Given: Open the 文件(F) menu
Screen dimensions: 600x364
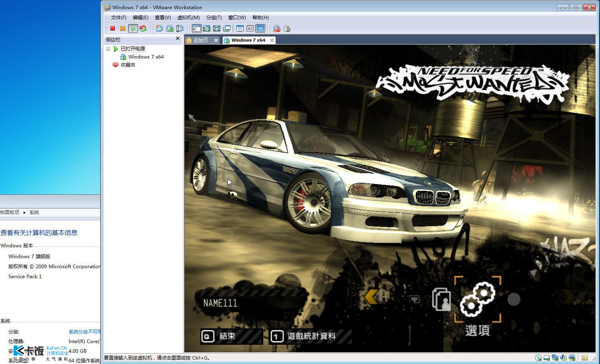Looking at the screenshot, I should 118,18.
